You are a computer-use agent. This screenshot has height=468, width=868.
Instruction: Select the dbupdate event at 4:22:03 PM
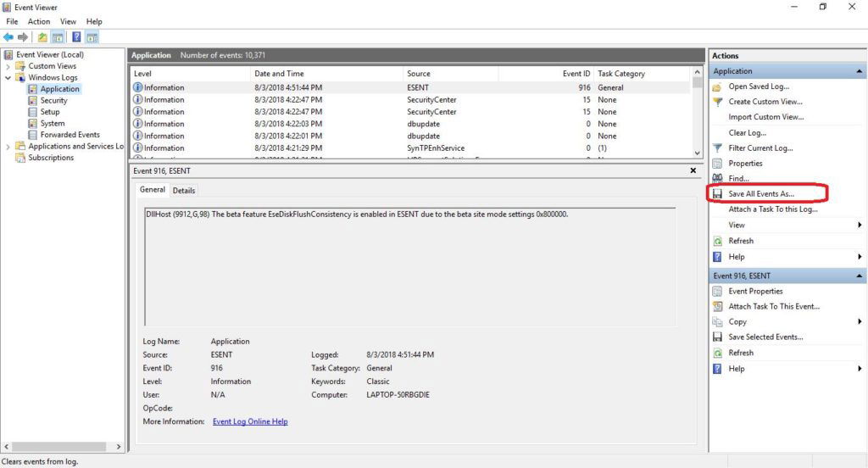[x=411, y=124]
